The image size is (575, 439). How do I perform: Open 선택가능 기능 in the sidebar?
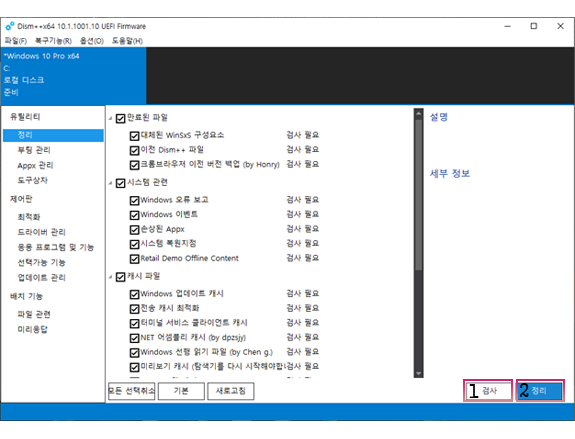coord(41,262)
